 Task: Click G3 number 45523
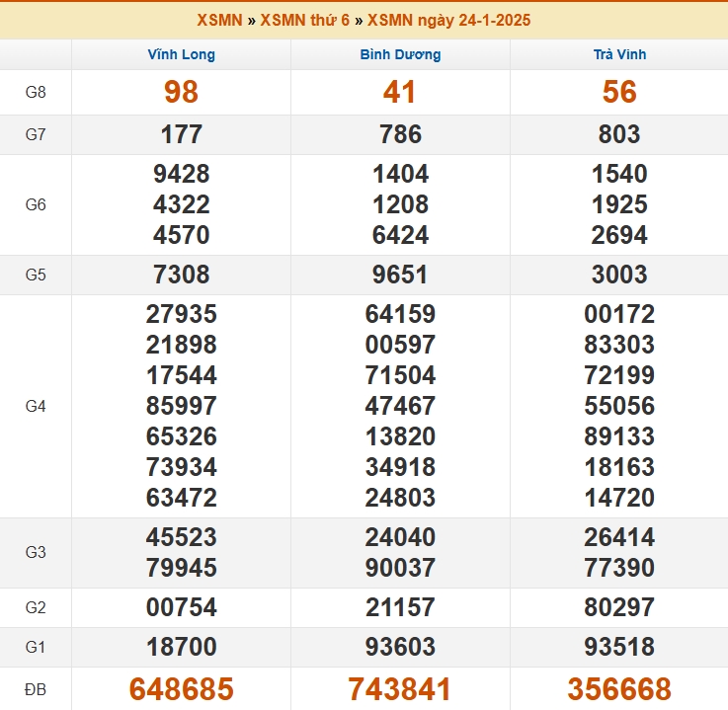pyautogui.click(x=182, y=537)
